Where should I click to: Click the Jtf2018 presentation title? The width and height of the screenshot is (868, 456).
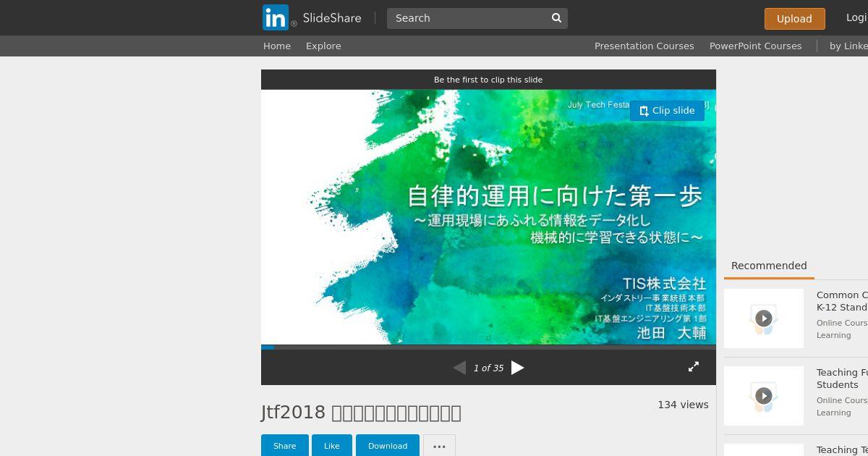click(361, 413)
